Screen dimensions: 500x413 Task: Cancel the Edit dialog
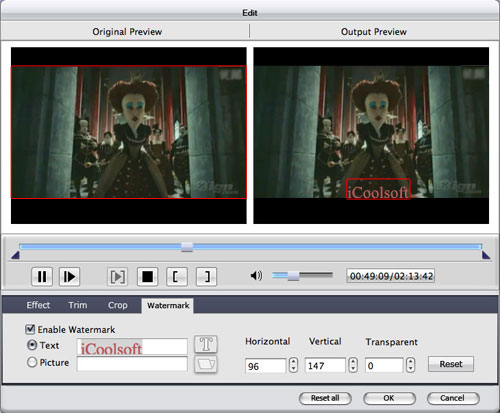point(453,398)
